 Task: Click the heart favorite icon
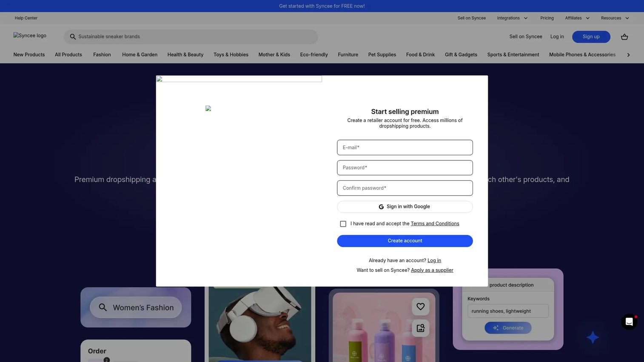420,306
